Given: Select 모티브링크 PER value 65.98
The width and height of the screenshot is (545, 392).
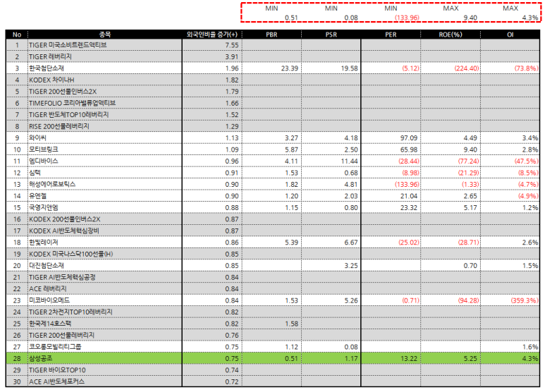Looking at the screenshot, I should [x=409, y=149].
